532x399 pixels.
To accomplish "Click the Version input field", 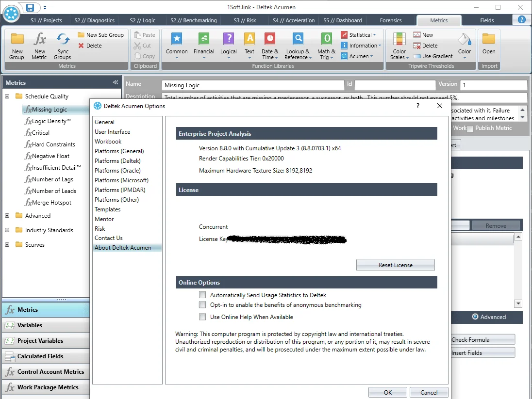I will 494,85.
